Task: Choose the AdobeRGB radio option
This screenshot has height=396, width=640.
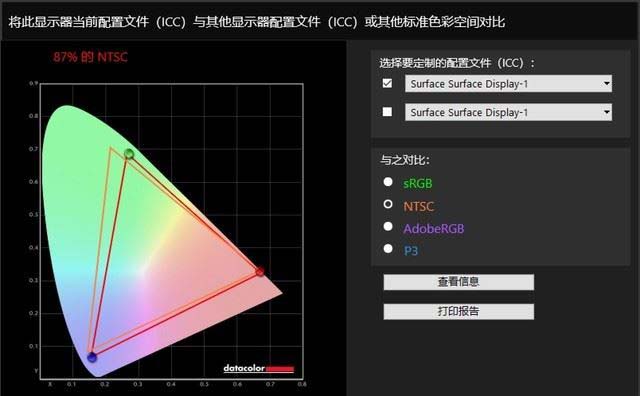Action: (388, 226)
